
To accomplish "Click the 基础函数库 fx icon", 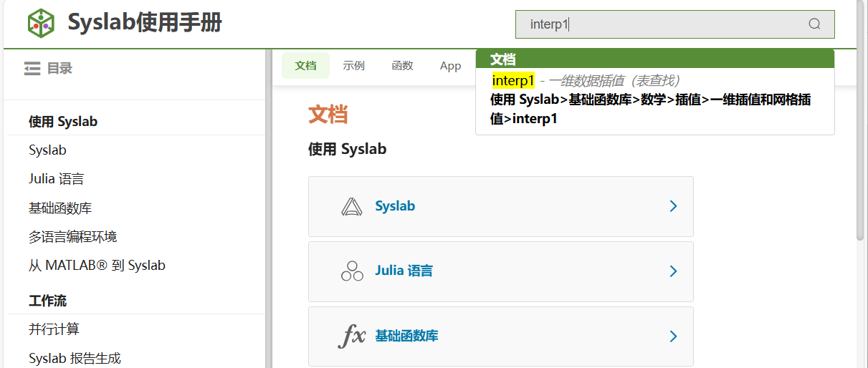I will click(351, 336).
